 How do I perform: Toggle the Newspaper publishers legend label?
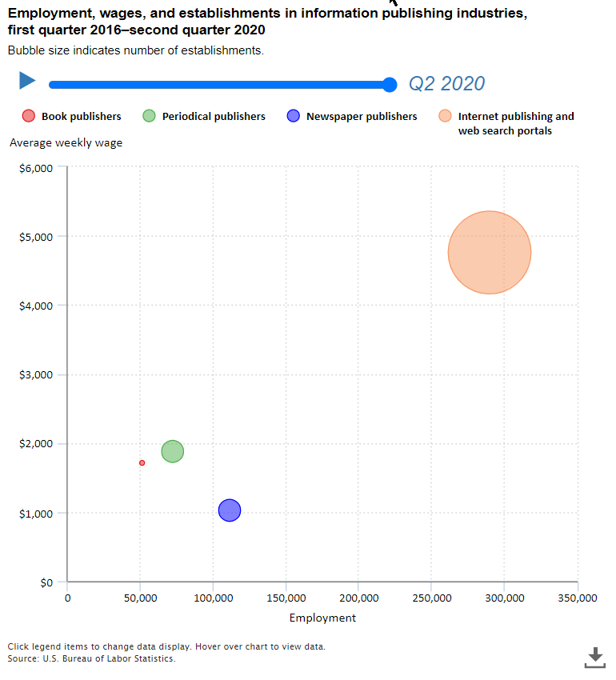coord(362,117)
